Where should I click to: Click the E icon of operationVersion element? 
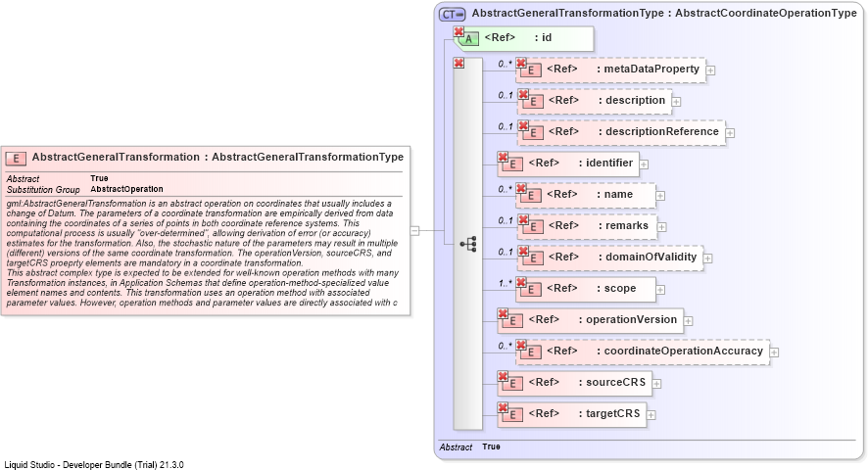coord(513,320)
